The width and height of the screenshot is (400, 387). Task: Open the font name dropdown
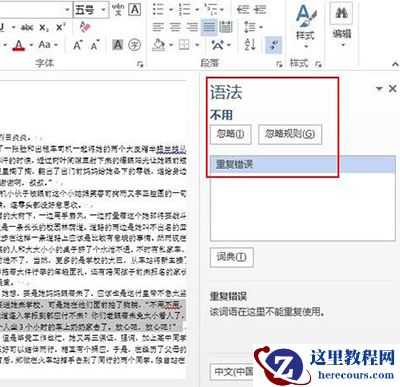[67, 10]
